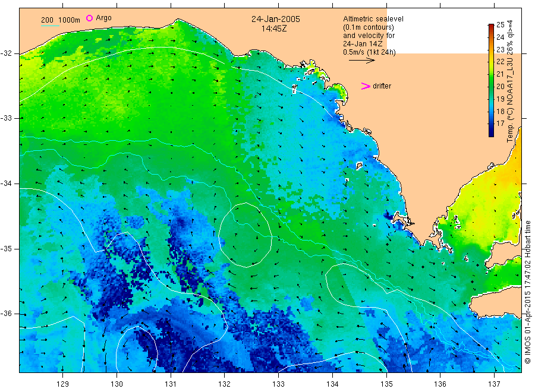Viewport: 535px width, 392px height.
Task: Click the color bar value '24'
Action: coord(500,37)
